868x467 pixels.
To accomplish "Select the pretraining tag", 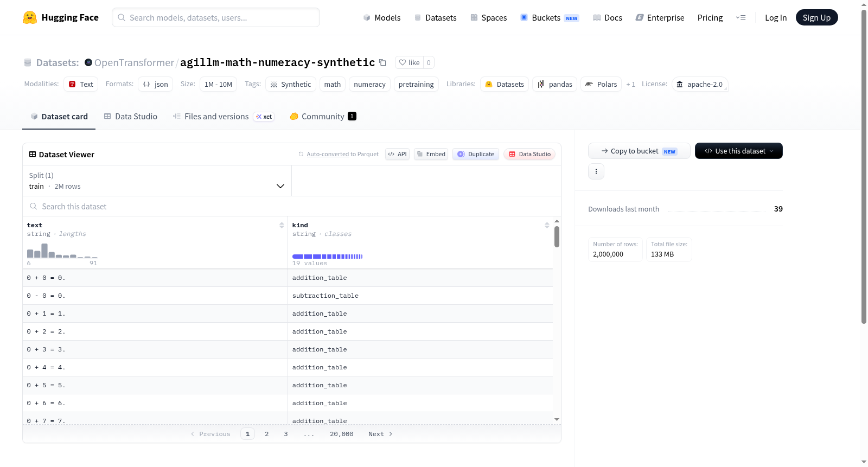I will 416,84.
